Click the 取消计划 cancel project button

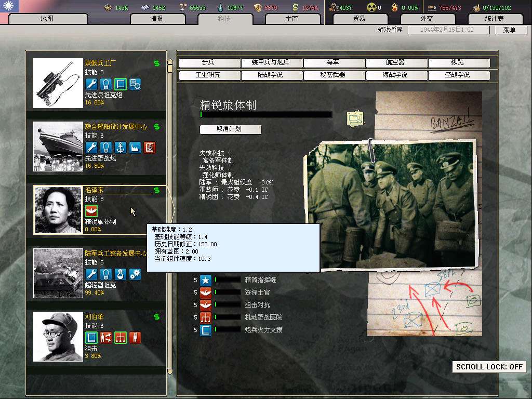(x=230, y=129)
